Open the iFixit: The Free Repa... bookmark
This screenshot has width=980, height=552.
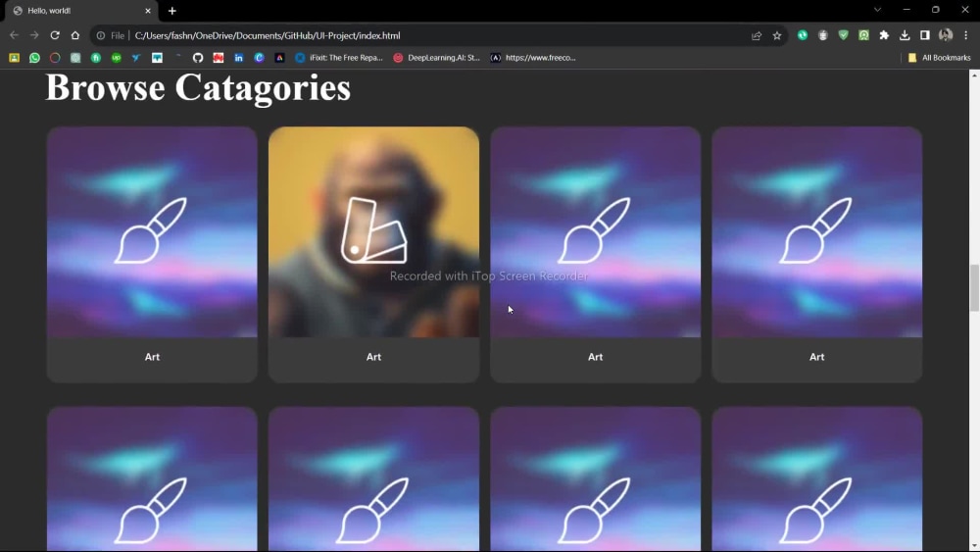(x=339, y=58)
